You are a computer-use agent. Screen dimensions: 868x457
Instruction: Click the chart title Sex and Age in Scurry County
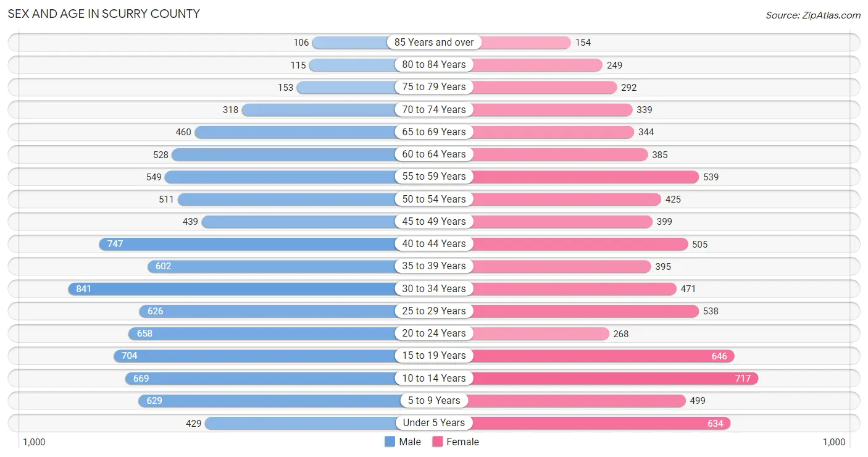[x=104, y=14]
